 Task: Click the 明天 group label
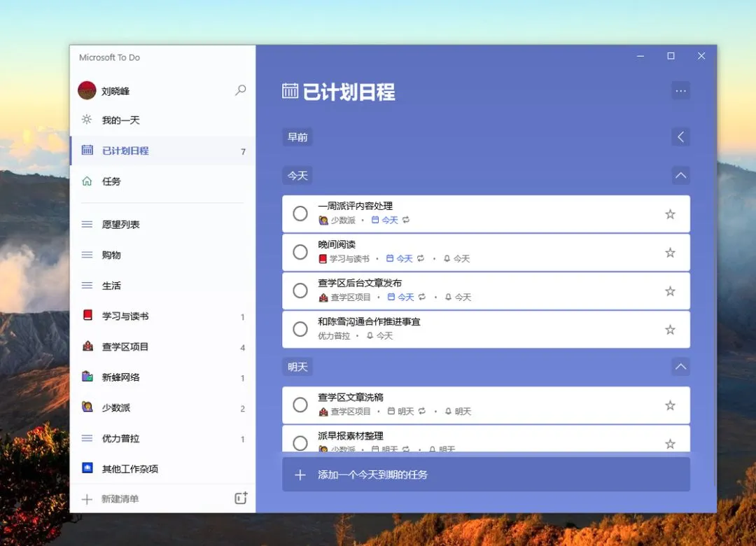tap(297, 367)
